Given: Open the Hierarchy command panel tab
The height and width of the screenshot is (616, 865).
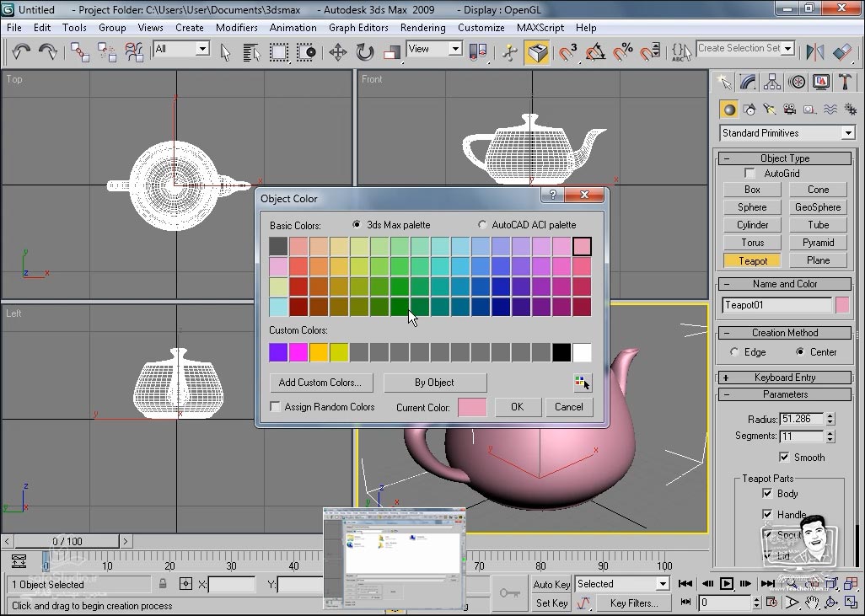Looking at the screenshot, I should (x=772, y=83).
